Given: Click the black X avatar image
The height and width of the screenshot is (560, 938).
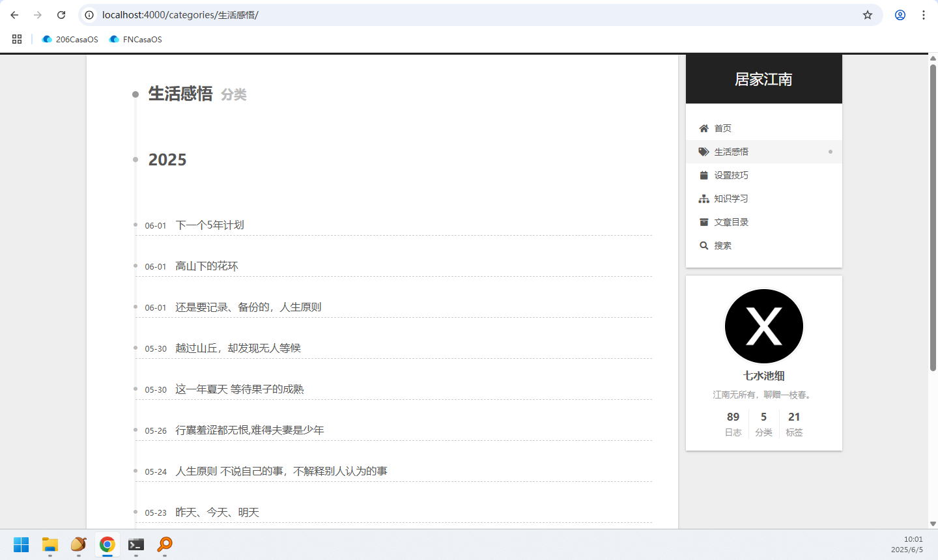Looking at the screenshot, I should point(764,326).
